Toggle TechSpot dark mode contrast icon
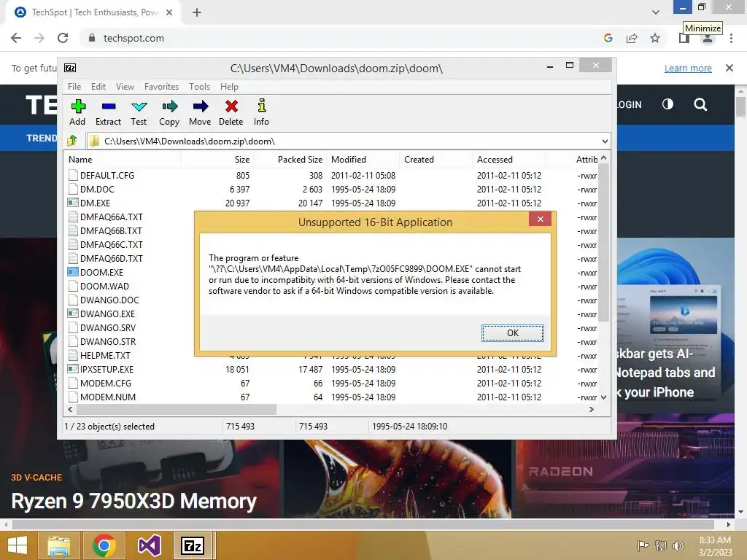The width and height of the screenshot is (747, 560). coord(668,104)
